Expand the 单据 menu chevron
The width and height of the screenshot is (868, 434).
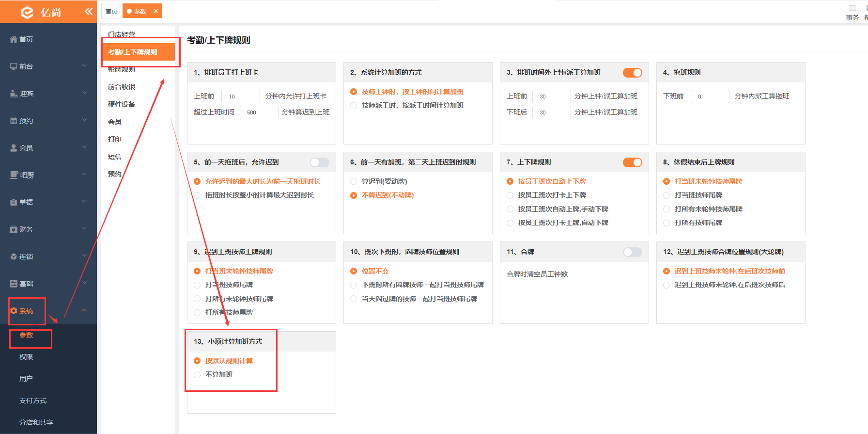click(84, 202)
